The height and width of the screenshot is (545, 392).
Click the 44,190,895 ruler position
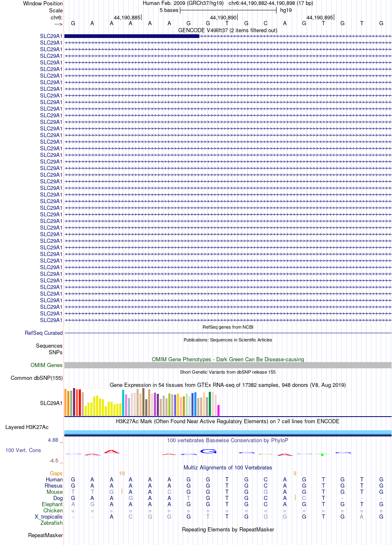320,18
